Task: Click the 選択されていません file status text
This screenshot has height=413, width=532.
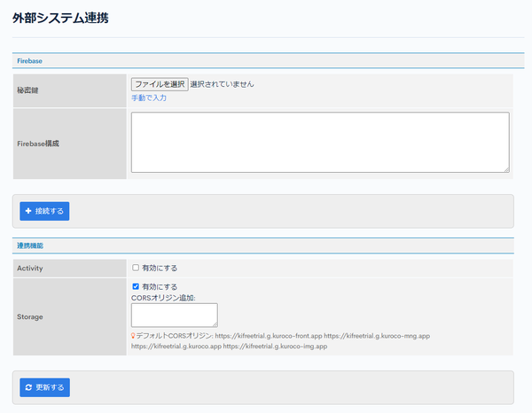Action: 222,84
